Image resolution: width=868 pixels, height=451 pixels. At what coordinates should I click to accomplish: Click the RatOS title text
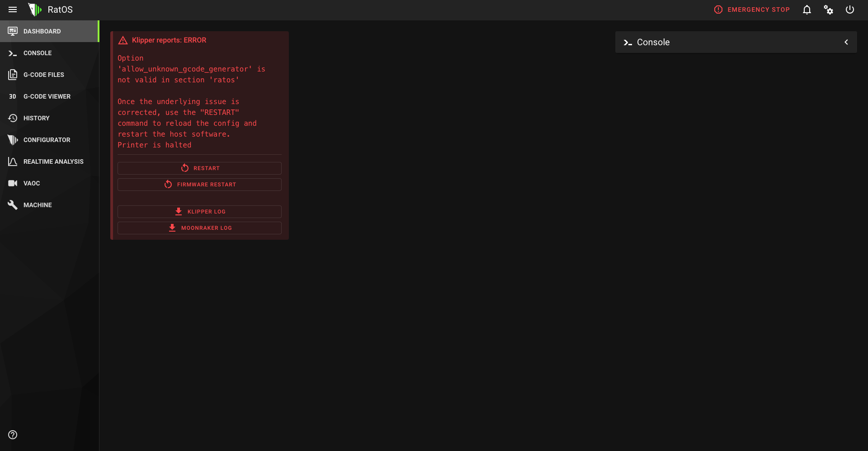[x=60, y=9]
